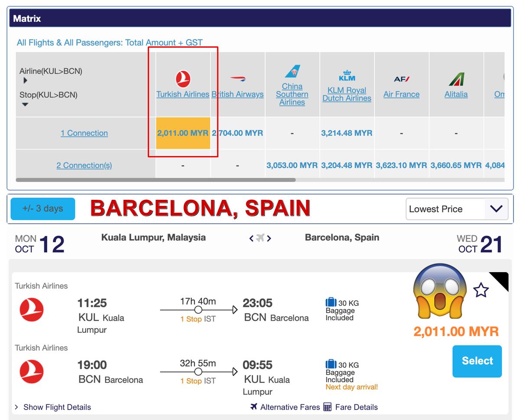Open the Lowest Price sort dropdown
The image size is (520, 420).
click(457, 209)
